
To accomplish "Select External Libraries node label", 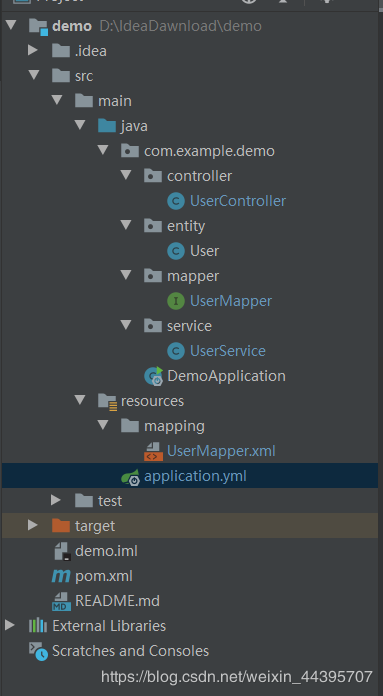I will point(109,626).
